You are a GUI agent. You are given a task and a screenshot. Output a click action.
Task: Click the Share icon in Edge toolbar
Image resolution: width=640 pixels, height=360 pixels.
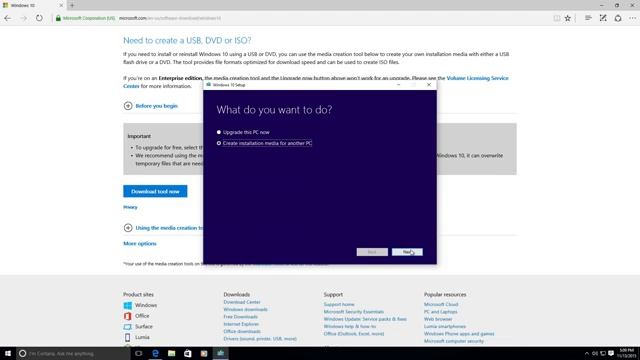(618, 18)
